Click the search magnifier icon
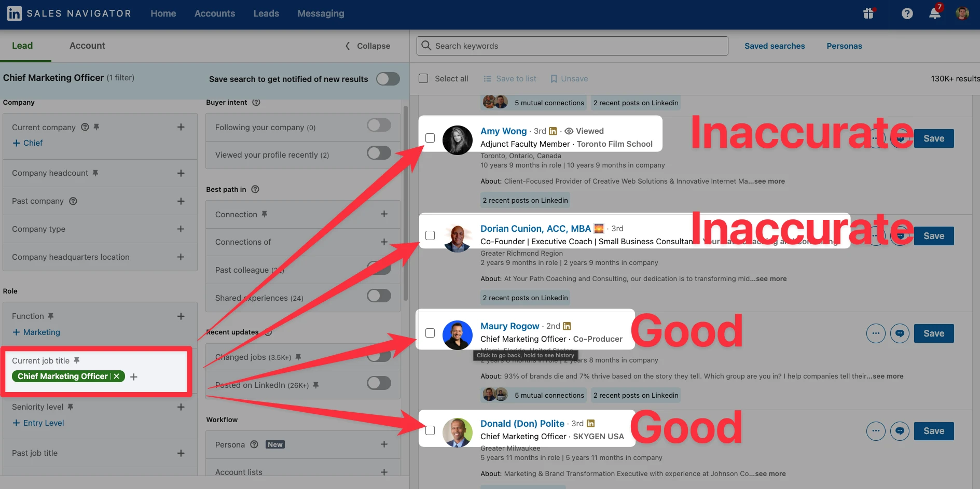This screenshot has height=489, width=980. [426, 46]
